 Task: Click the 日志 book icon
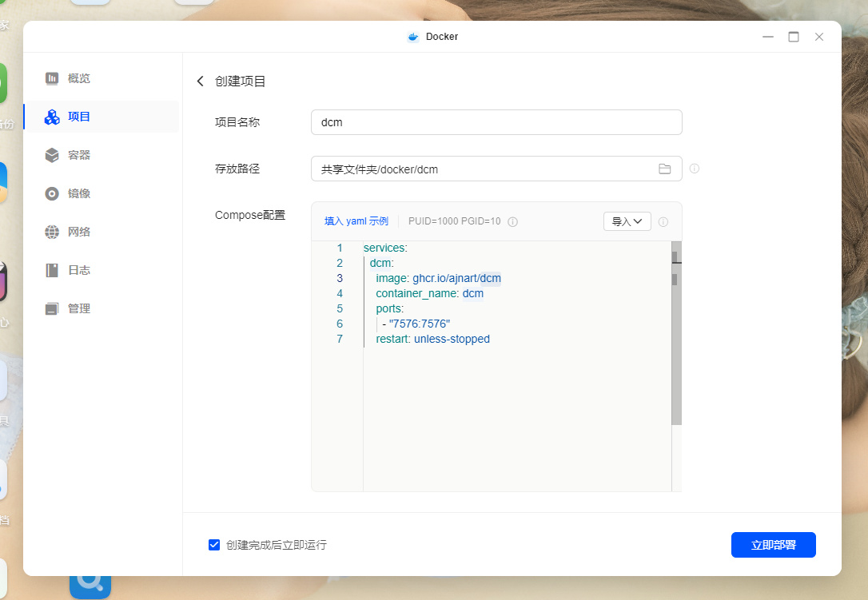coord(52,270)
